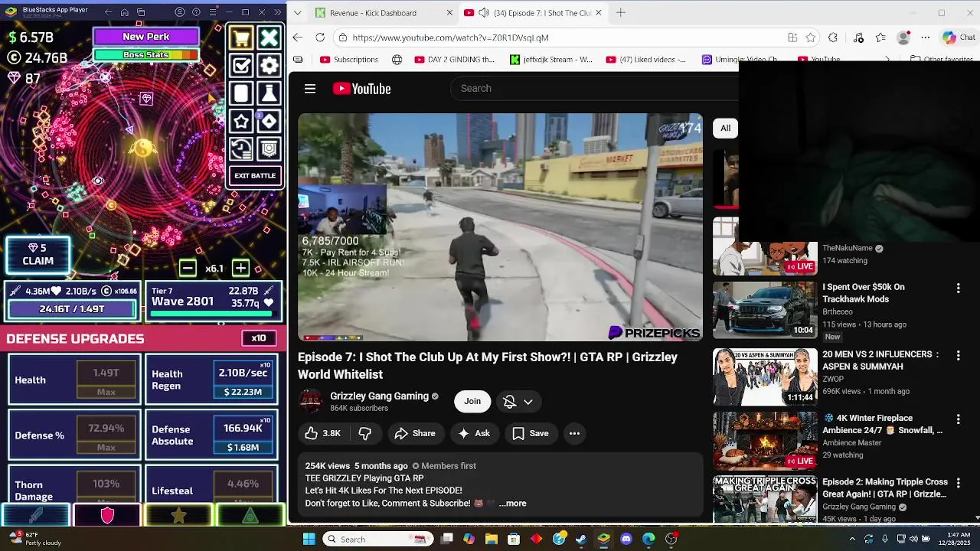Screen dimensions: 980x551
Task: Expand video description with ...more
Action: coord(512,503)
